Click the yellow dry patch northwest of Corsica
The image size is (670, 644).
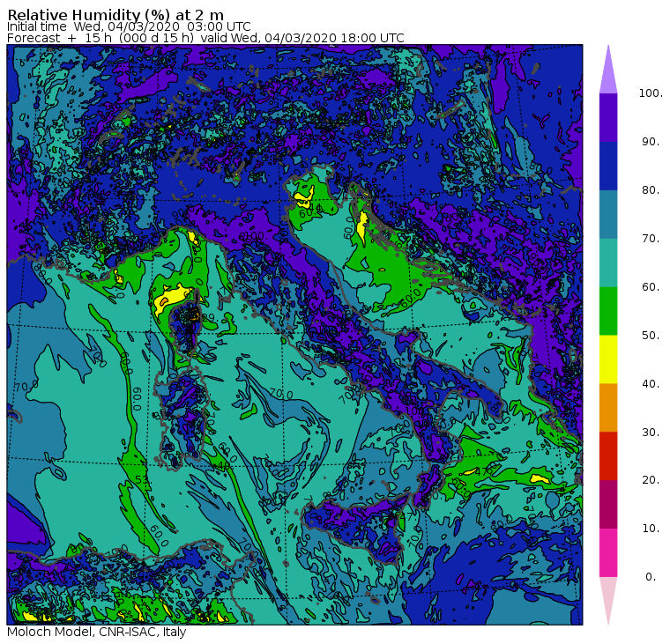pos(170,298)
